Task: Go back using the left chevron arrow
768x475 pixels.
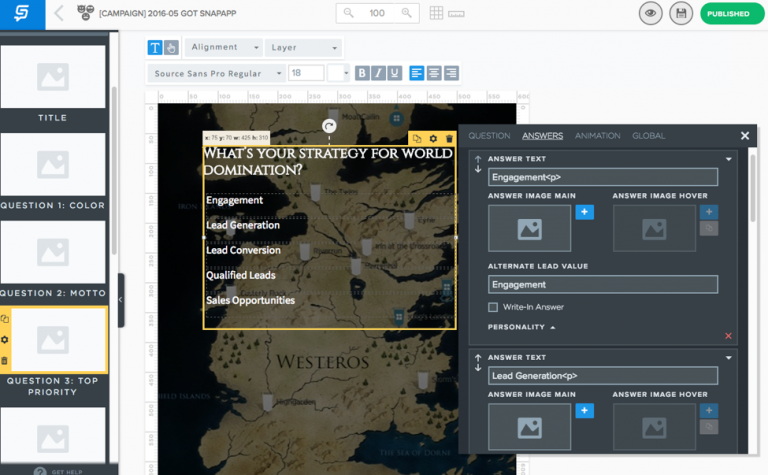Action: tap(59, 13)
